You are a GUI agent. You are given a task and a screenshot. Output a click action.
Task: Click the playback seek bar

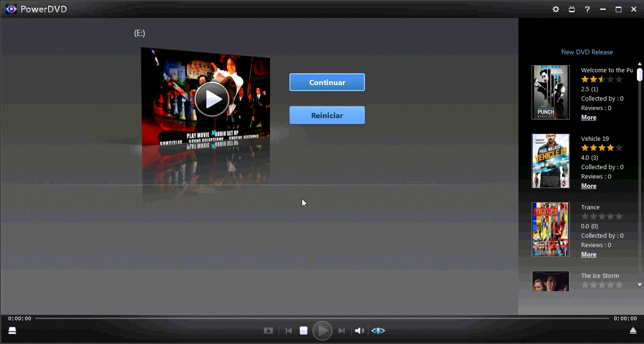click(x=322, y=318)
